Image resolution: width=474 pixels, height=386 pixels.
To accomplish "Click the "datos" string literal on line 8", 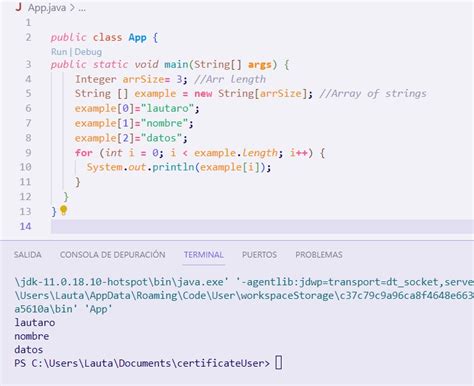I will 161,138.
